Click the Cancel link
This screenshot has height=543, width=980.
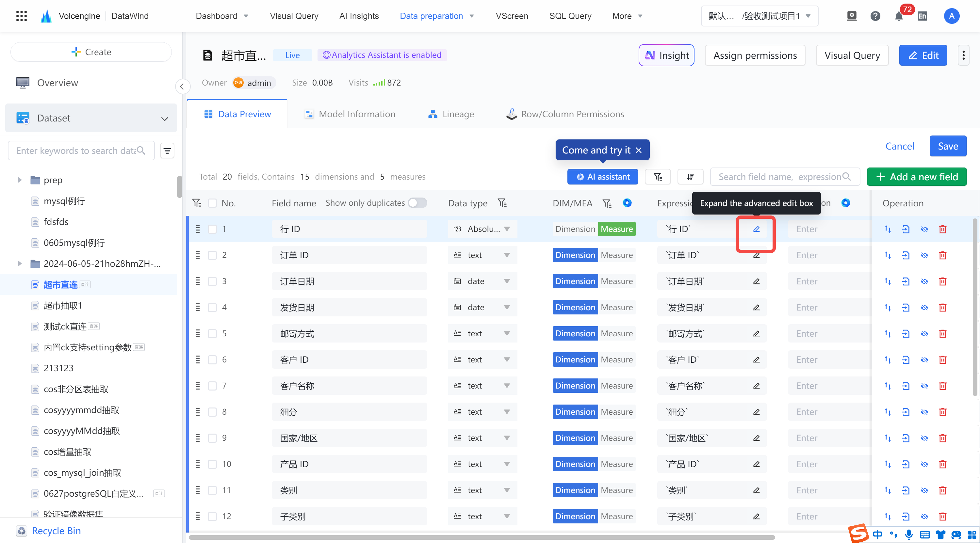899,146
